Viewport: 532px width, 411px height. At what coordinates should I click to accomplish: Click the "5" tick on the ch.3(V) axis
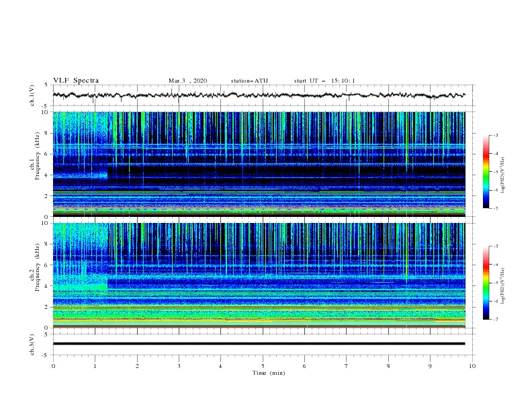(x=46, y=334)
